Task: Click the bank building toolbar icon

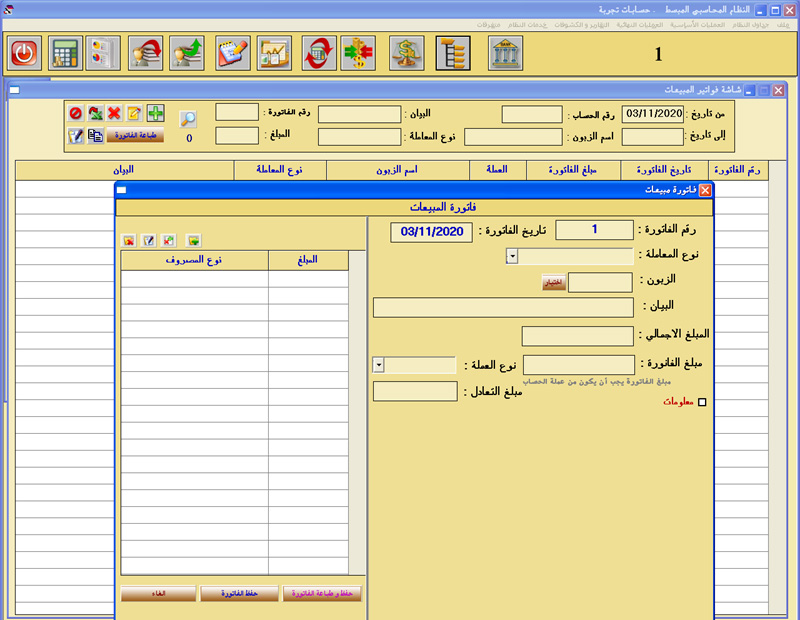Action: click(x=505, y=53)
